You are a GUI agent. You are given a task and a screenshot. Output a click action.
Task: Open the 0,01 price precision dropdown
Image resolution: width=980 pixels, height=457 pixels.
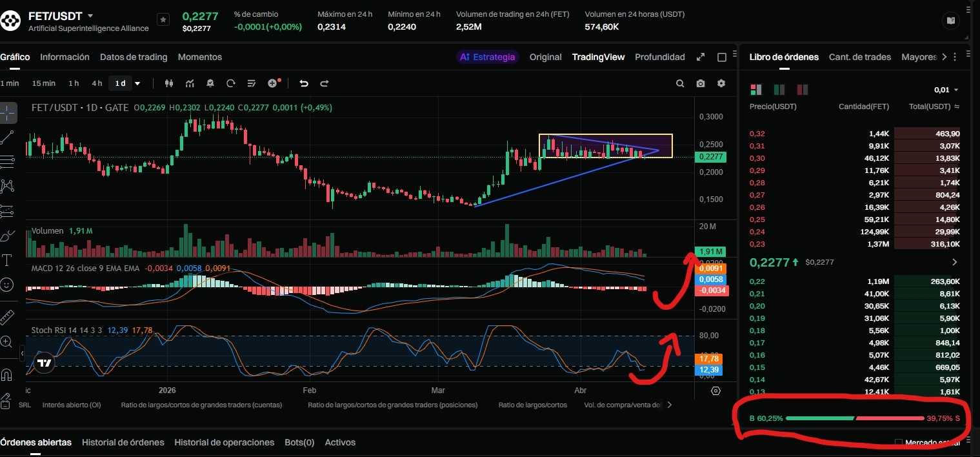coord(946,90)
